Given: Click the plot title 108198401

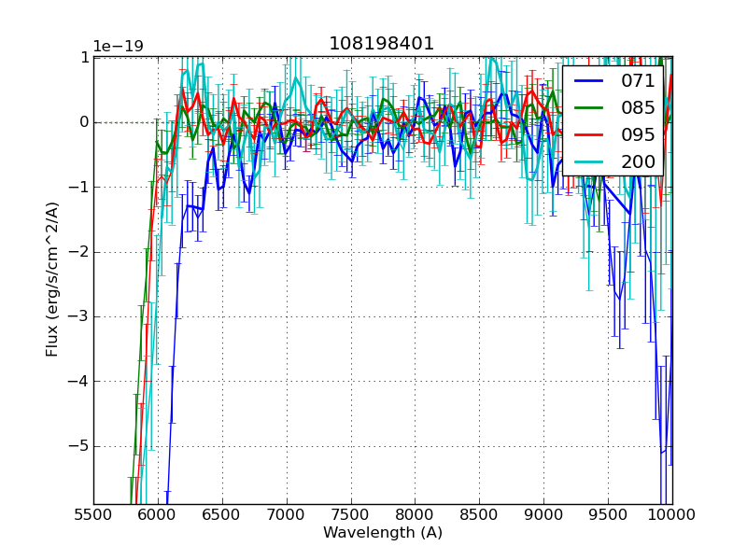Looking at the screenshot, I should (x=382, y=42).
